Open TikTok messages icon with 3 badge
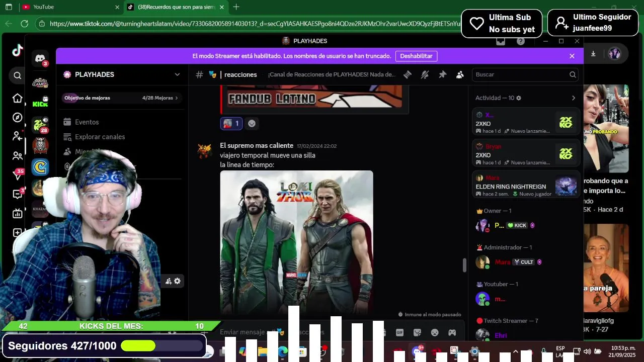This screenshot has height=362, width=644. pyautogui.click(x=18, y=194)
